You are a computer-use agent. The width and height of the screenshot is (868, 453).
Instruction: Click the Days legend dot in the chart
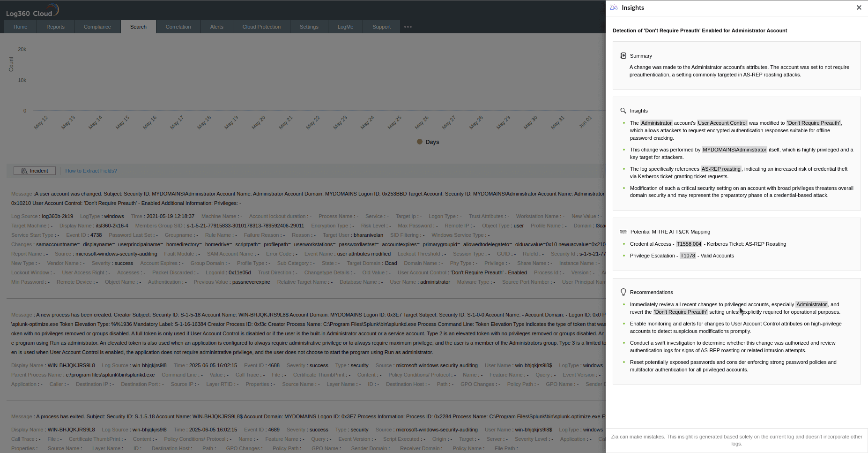420,142
